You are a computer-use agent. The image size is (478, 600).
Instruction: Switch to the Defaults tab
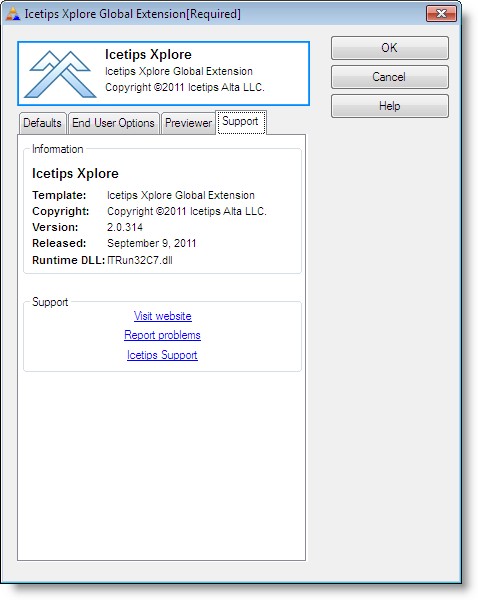42,123
